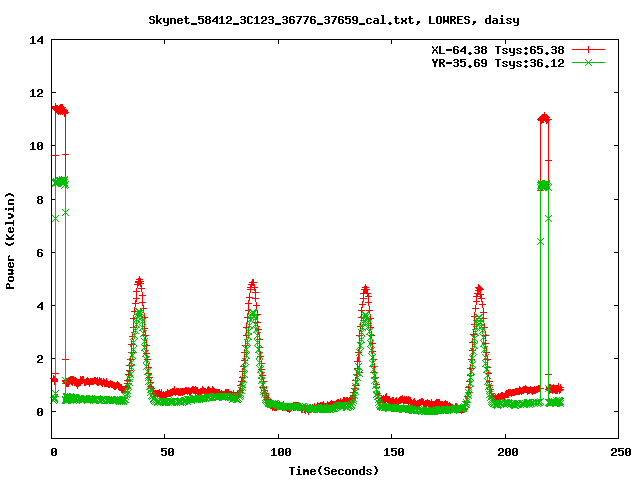Click the x-axis tick label 200

pyautogui.click(x=507, y=452)
